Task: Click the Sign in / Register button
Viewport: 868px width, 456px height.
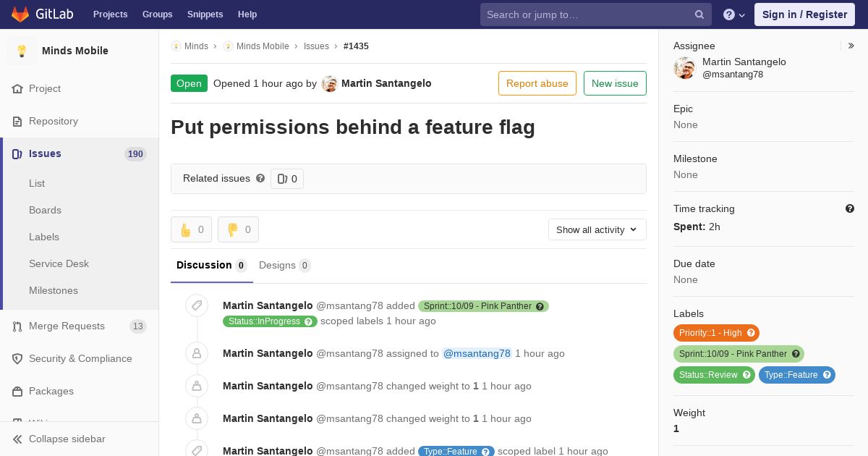Action: (804, 14)
